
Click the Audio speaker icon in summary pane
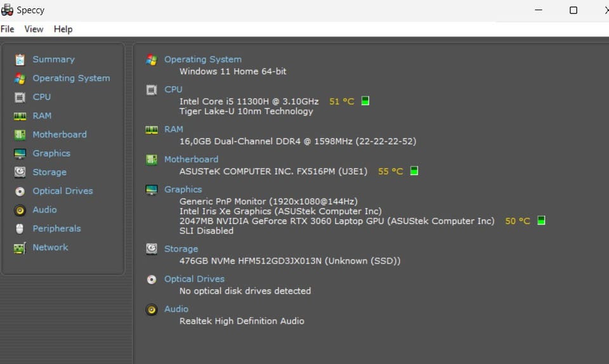[152, 309]
